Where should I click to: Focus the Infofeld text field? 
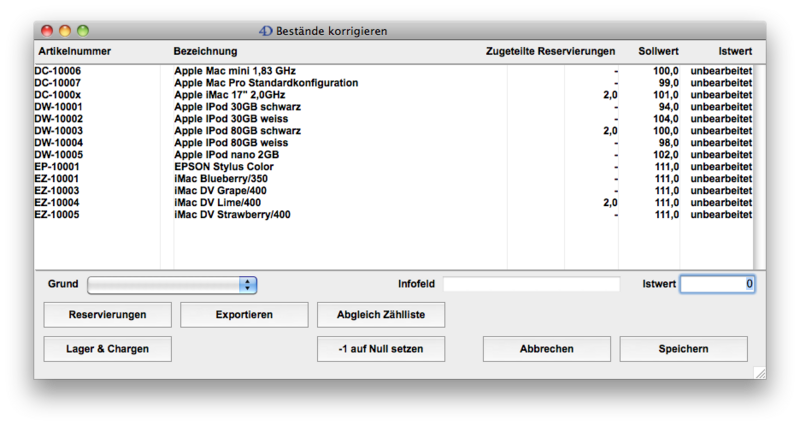pos(531,285)
